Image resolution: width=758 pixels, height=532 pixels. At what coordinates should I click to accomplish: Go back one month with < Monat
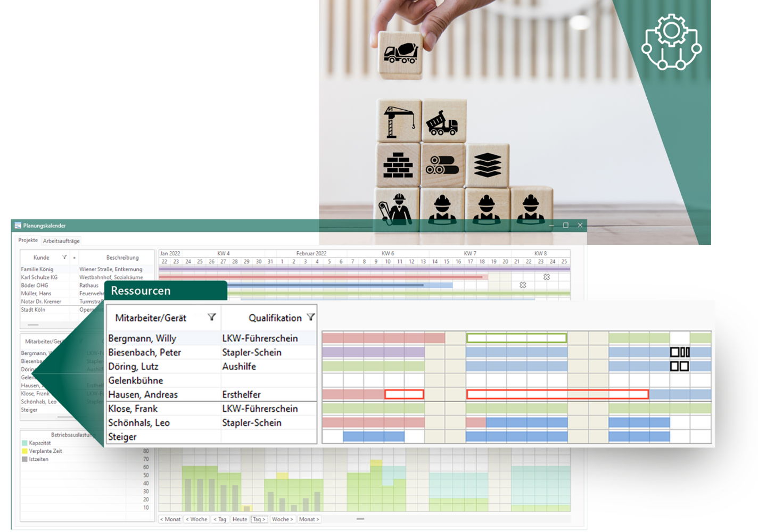pyautogui.click(x=171, y=519)
